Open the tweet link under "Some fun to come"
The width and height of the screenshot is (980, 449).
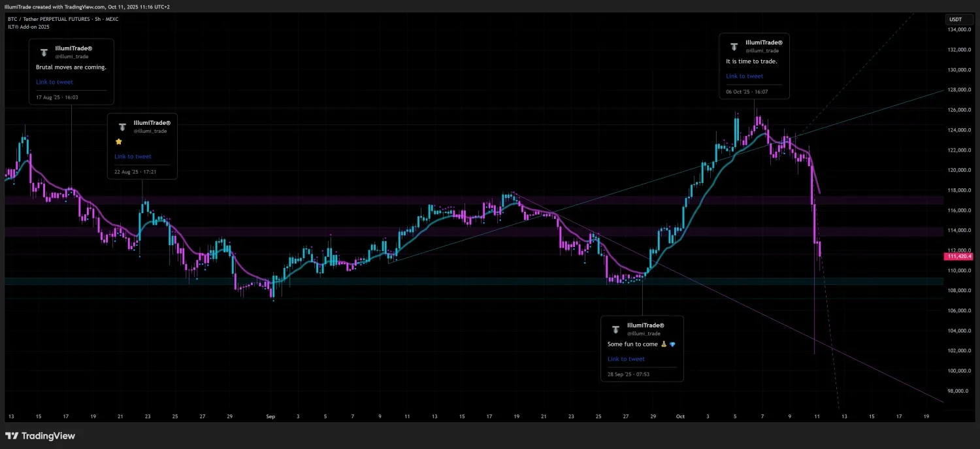tap(626, 359)
